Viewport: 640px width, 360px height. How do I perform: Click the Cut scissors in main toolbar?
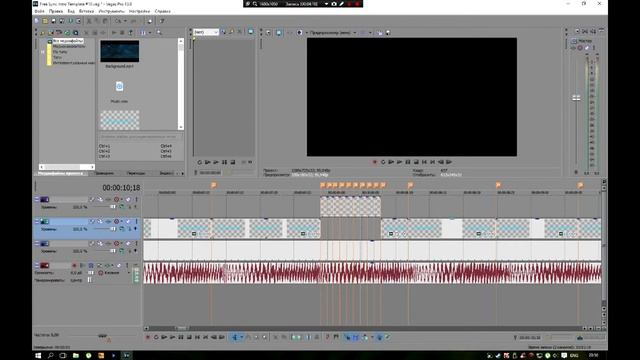click(x=89, y=21)
